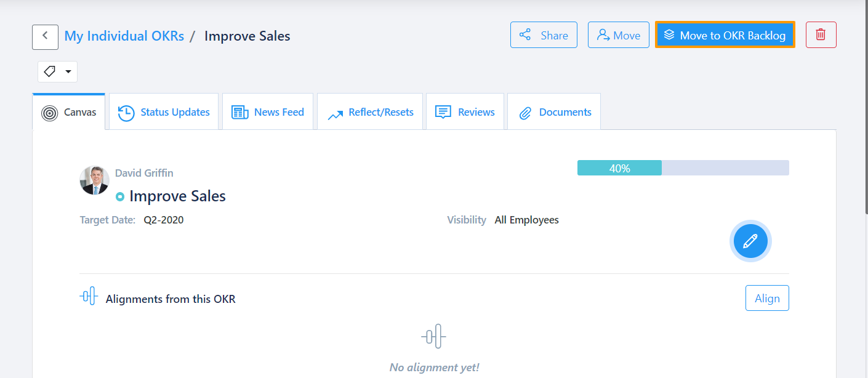The width and height of the screenshot is (868, 378).
Task: Open the News Feed tab
Action: tap(268, 112)
